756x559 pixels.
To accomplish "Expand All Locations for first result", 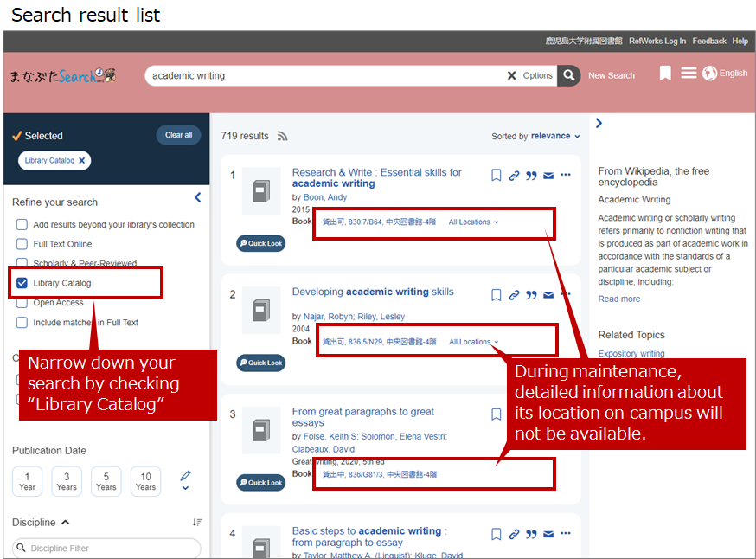I will 473,222.
